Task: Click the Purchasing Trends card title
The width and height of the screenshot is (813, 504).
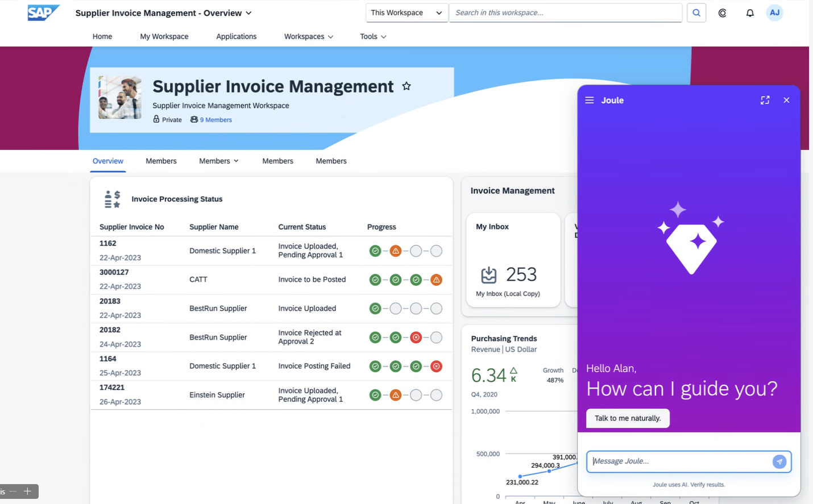Action: pos(504,339)
